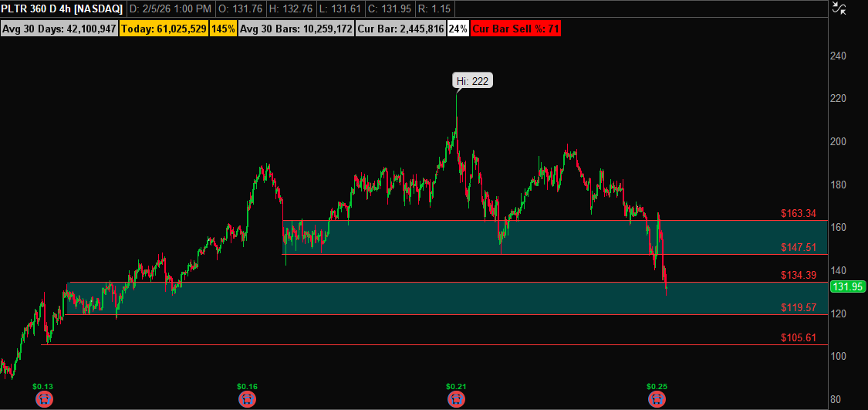Click the Avg 30 Days: 42,100,947 label
The image size is (868, 410).
point(59,29)
